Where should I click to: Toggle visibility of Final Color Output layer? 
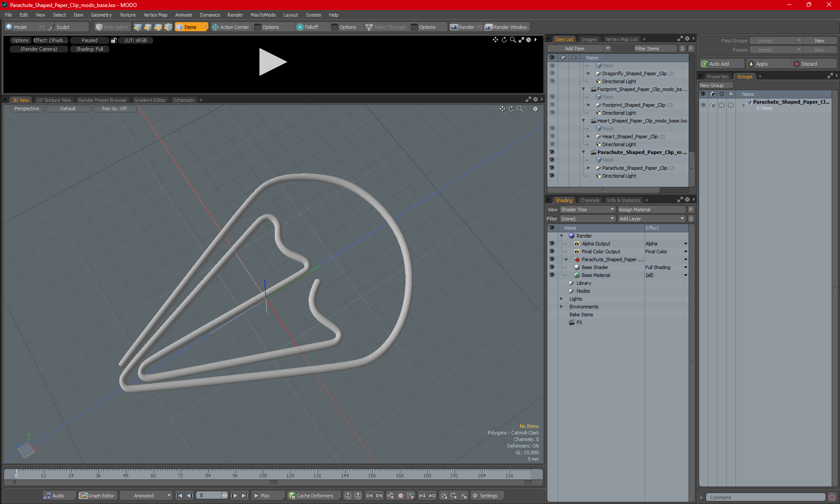point(552,252)
